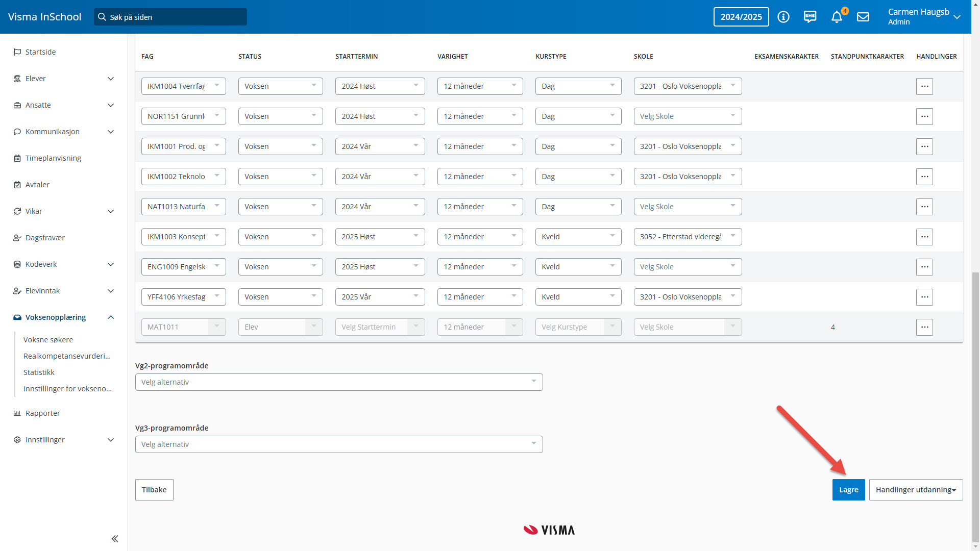Expand the Elever sidebar section

pos(111,79)
